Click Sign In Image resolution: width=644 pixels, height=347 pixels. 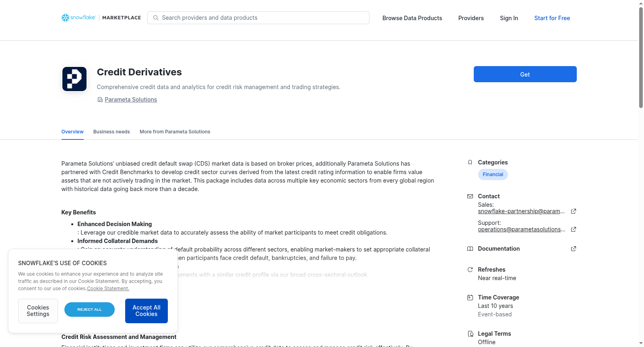click(x=509, y=18)
